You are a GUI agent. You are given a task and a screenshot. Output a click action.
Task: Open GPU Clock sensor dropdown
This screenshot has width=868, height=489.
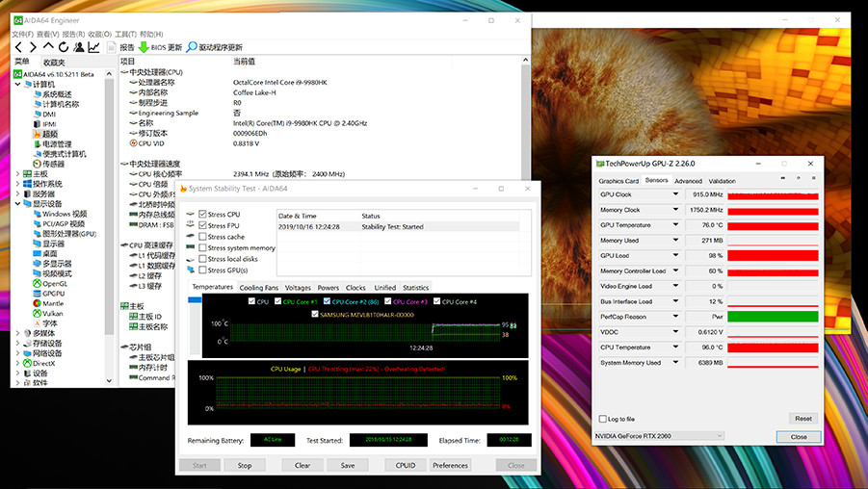click(675, 194)
